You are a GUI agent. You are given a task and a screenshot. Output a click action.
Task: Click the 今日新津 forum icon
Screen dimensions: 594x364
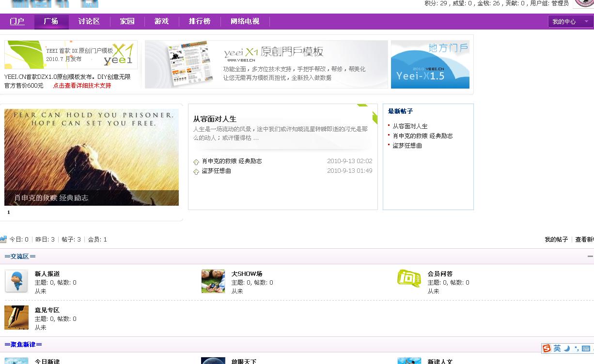[16, 361]
